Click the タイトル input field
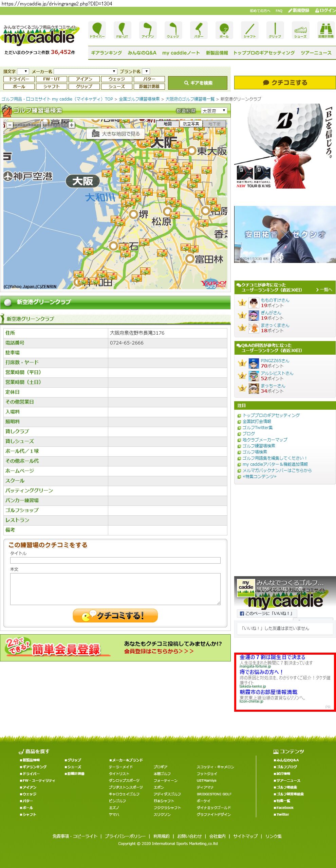The height and width of the screenshot is (868, 336). tap(115, 561)
